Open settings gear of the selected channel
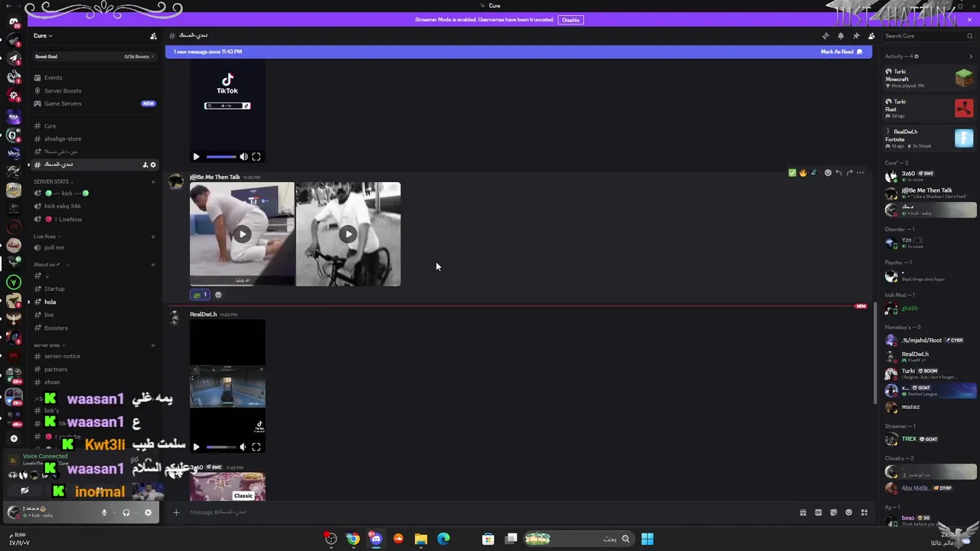Image resolution: width=980 pixels, height=551 pixels. (x=153, y=165)
